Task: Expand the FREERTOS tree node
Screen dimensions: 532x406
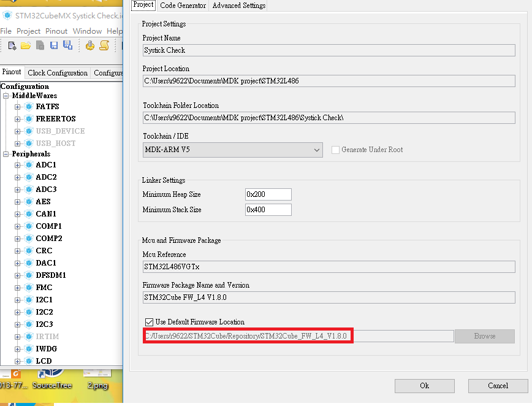Action: 17,119
